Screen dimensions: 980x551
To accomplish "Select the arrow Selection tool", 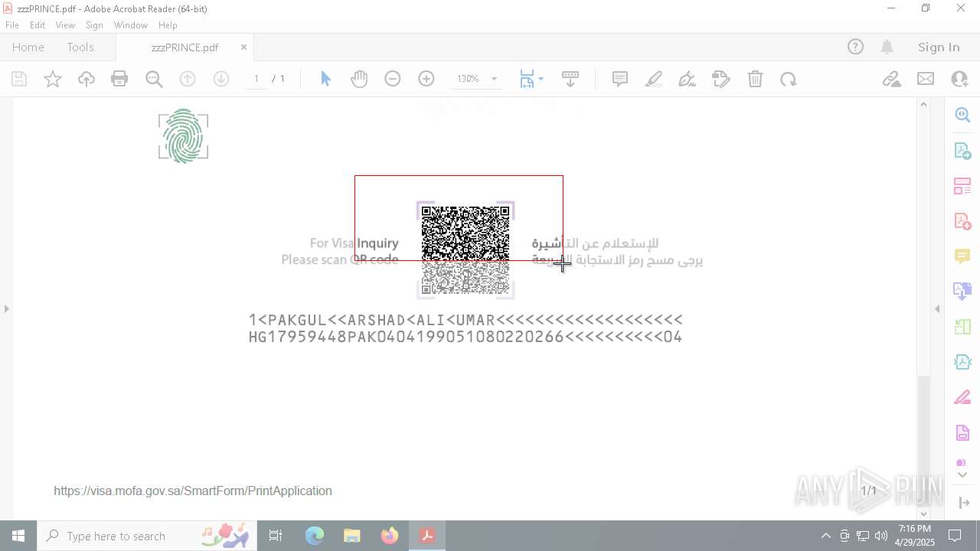I will point(325,79).
